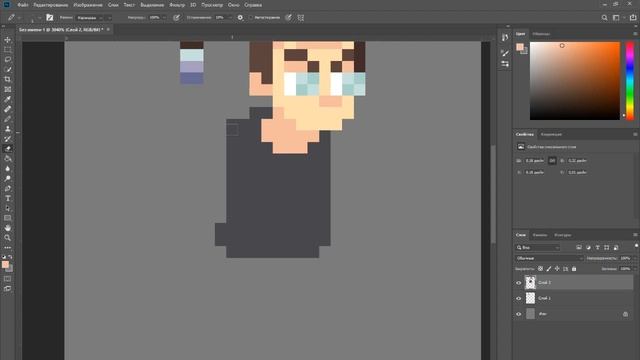Select the Healing Brush tool

[x=8, y=109]
